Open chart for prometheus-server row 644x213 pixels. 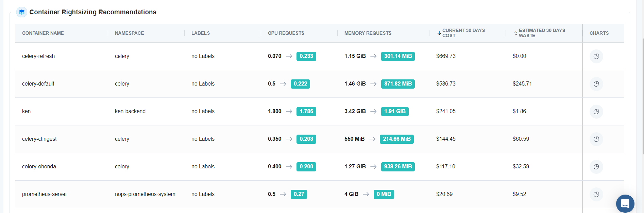(x=596, y=194)
